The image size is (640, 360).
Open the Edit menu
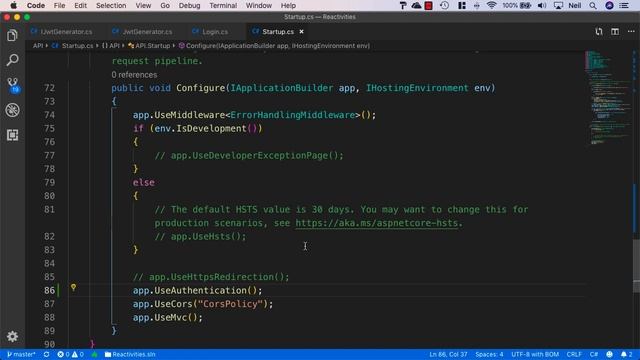(x=80, y=5)
